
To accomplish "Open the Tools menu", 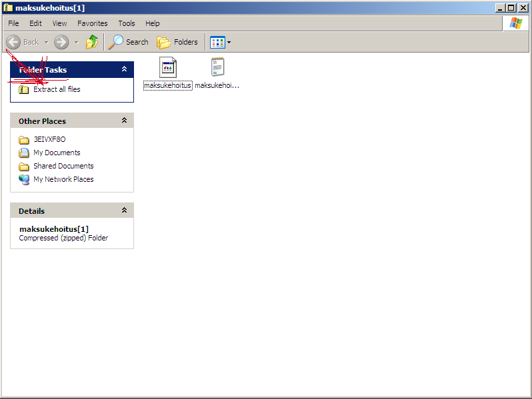I will [x=127, y=23].
